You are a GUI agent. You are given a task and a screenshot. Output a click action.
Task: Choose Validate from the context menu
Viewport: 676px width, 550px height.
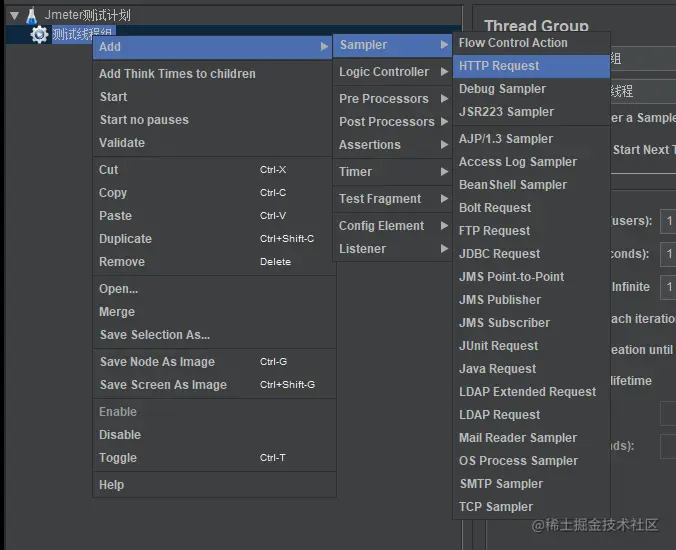pos(214,143)
